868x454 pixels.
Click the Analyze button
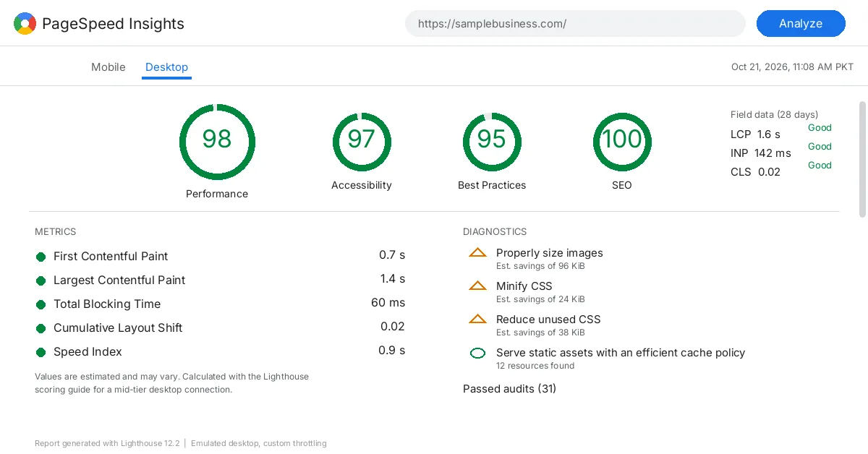point(801,23)
